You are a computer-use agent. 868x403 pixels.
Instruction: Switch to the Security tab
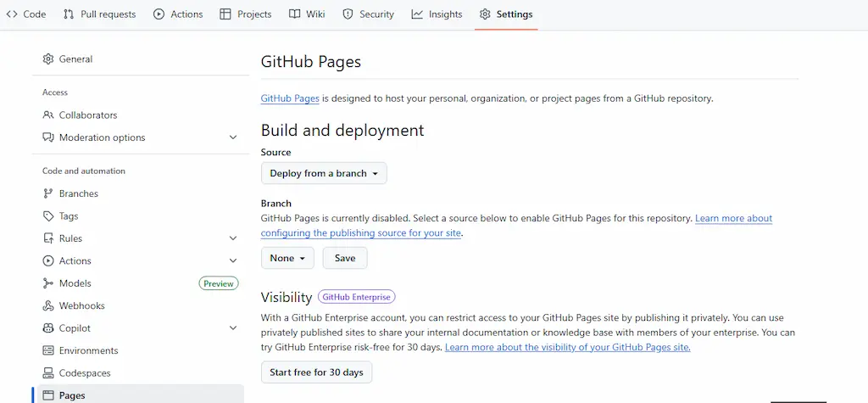tap(369, 14)
